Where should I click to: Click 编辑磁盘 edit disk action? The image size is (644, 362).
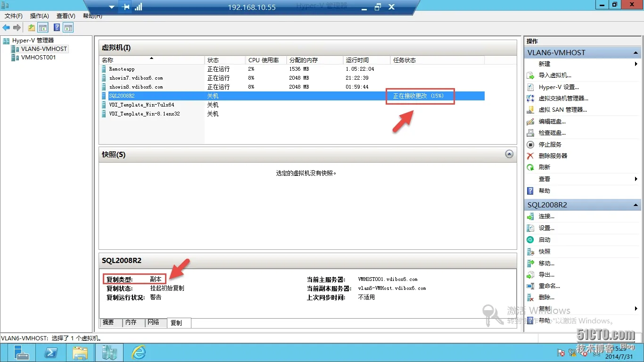click(x=552, y=122)
